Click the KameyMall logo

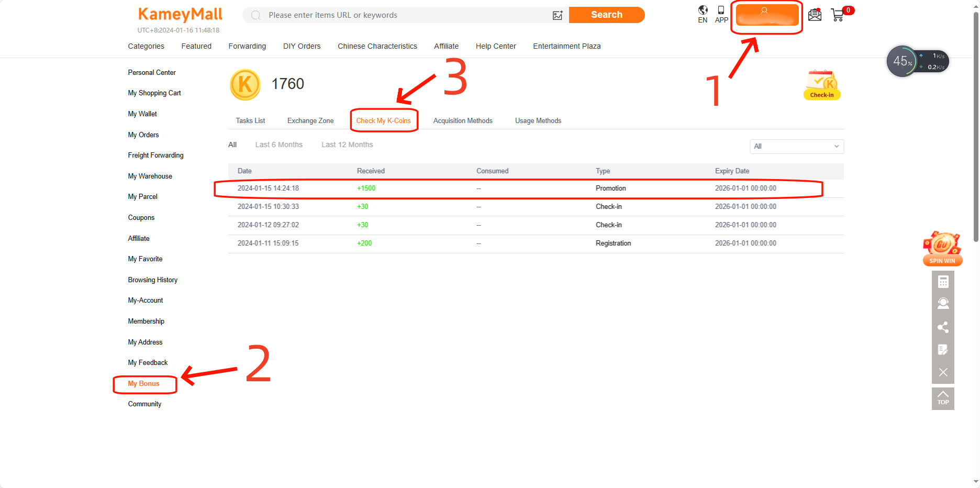click(180, 14)
